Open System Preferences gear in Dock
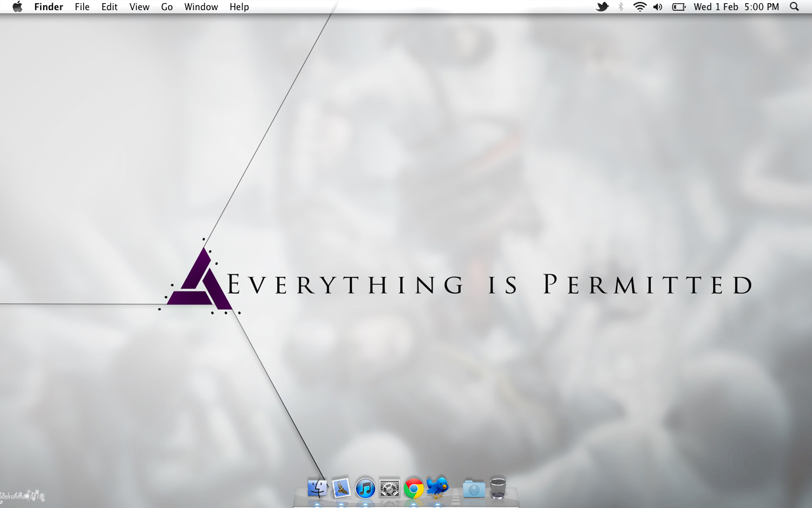Image resolution: width=812 pixels, height=508 pixels. 390,488
